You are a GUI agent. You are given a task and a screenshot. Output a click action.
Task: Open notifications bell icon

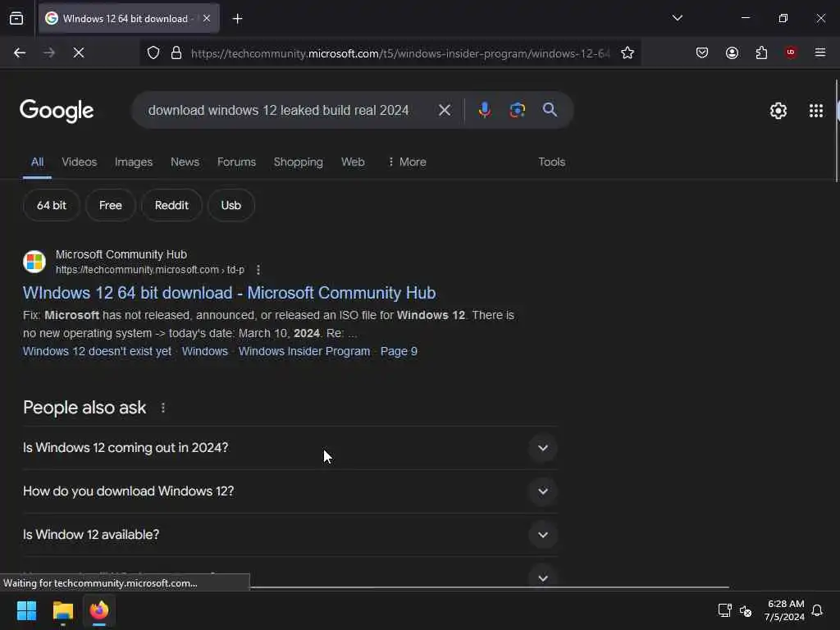click(817, 610)
